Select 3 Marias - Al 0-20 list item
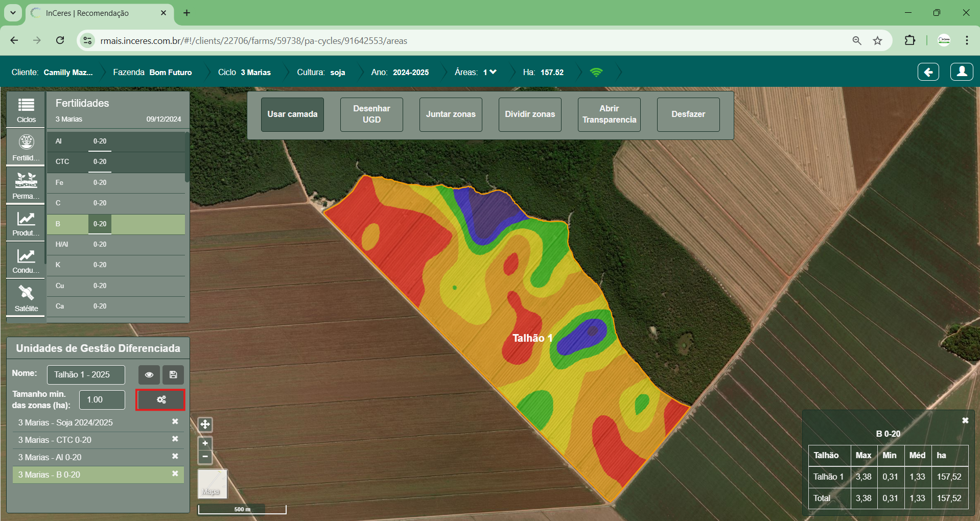 [x=98, y=457]
